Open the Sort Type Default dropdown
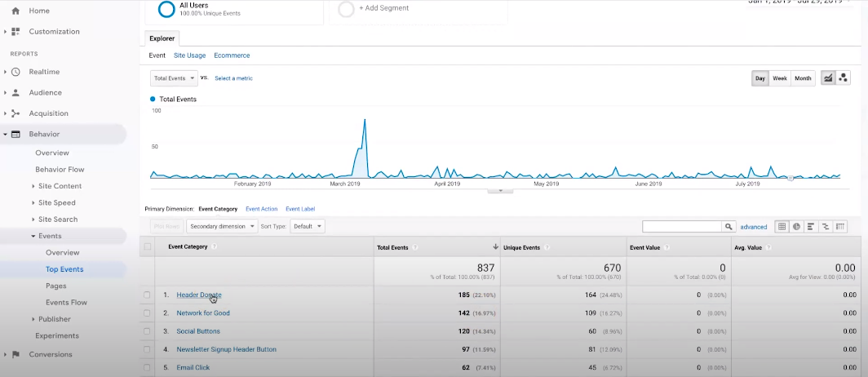Viewport: 868px width, 377px height. coord(308,226)
